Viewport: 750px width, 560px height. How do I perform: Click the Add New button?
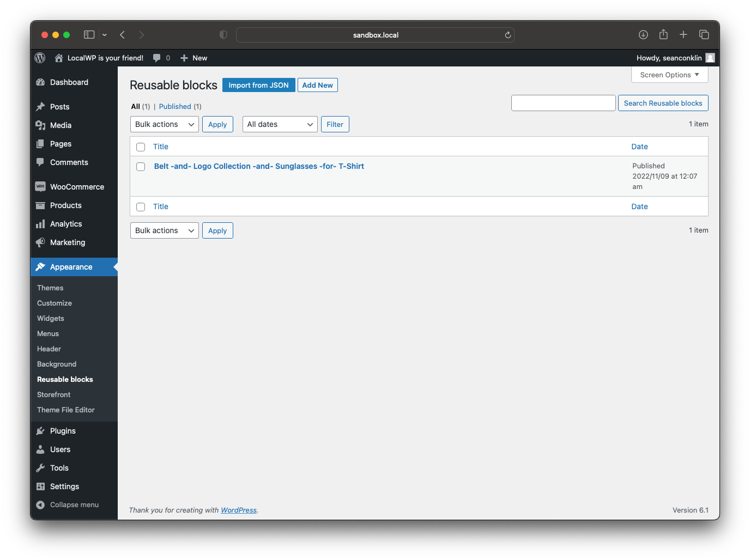(318, 85)
